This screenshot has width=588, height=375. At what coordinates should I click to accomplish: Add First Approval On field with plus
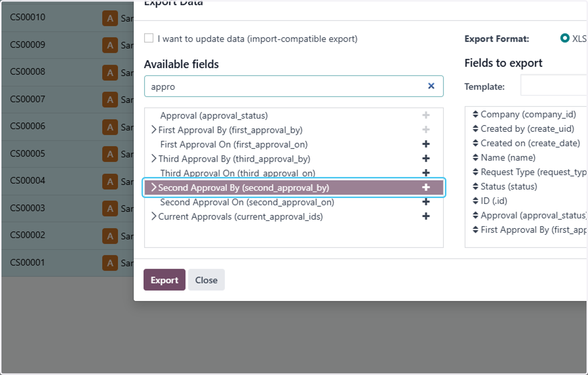coord(426,144)
